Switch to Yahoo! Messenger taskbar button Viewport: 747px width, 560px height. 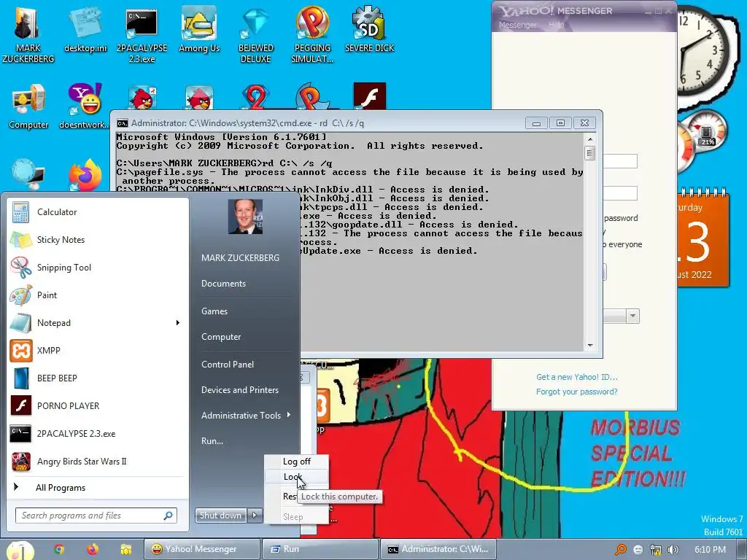coord(202,549)
